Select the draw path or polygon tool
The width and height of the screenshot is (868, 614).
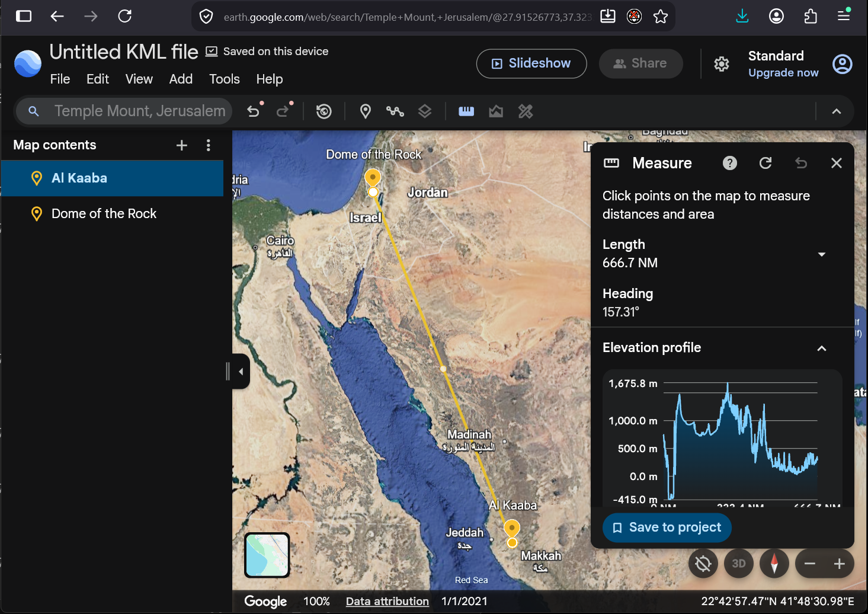pos(395,111)
